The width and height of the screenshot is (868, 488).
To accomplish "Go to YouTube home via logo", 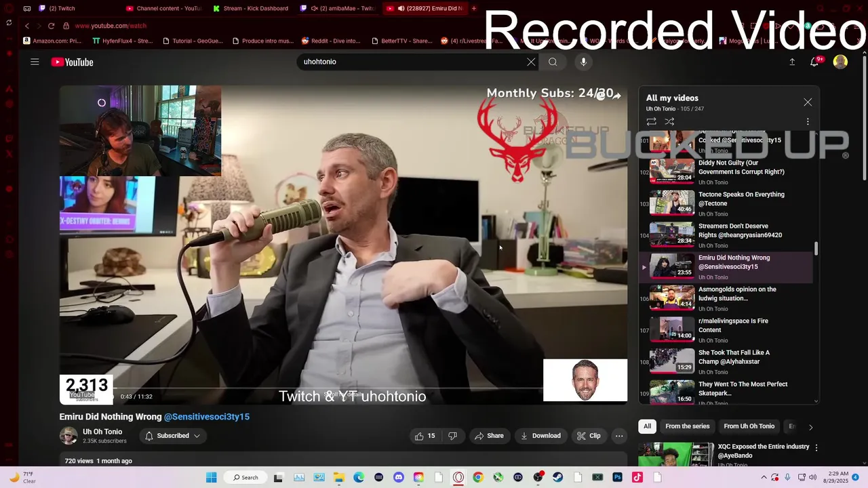I will 72,62.
